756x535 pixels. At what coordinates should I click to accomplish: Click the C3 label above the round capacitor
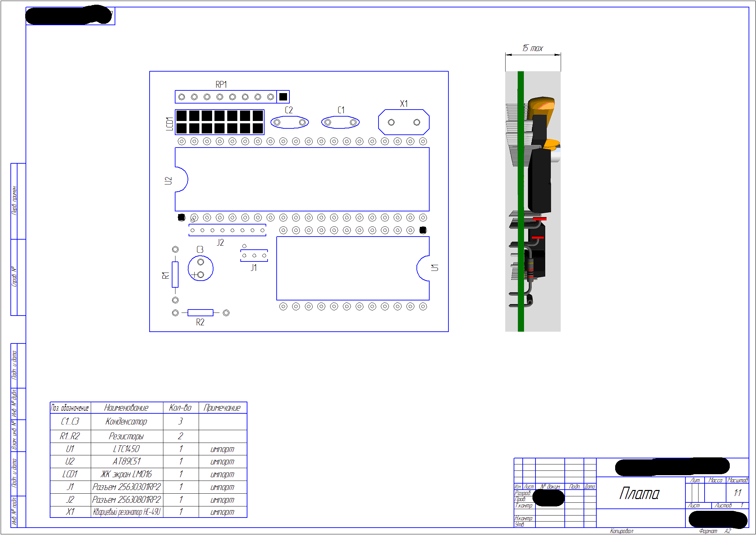[x=200, y=249]
